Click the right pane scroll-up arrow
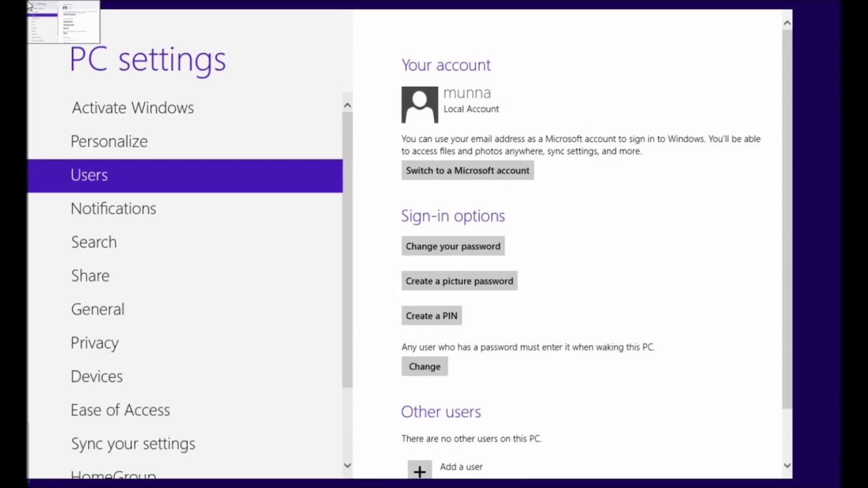 [787, 23]
